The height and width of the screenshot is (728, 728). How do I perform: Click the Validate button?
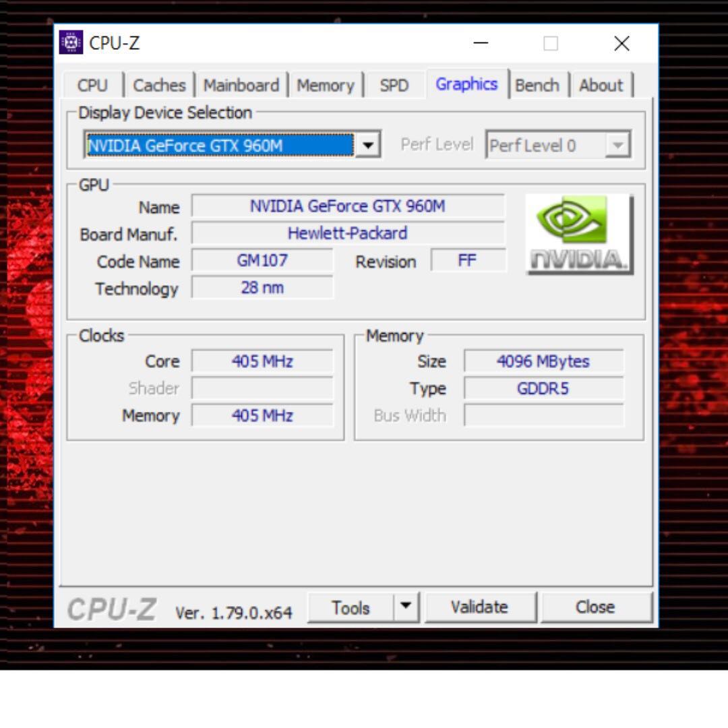480,607
